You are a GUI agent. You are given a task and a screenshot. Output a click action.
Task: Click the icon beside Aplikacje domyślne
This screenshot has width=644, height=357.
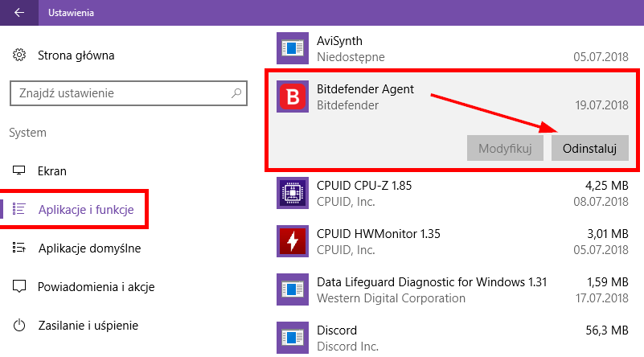tap(18, 248)
